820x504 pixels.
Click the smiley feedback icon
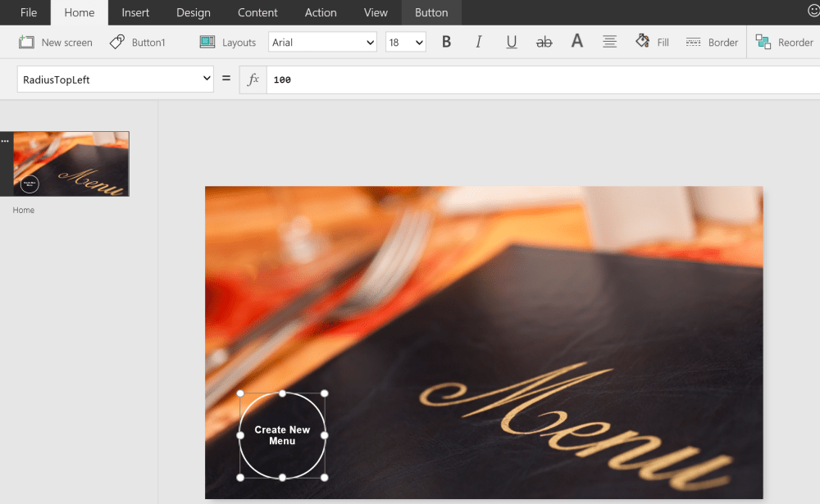813,11
